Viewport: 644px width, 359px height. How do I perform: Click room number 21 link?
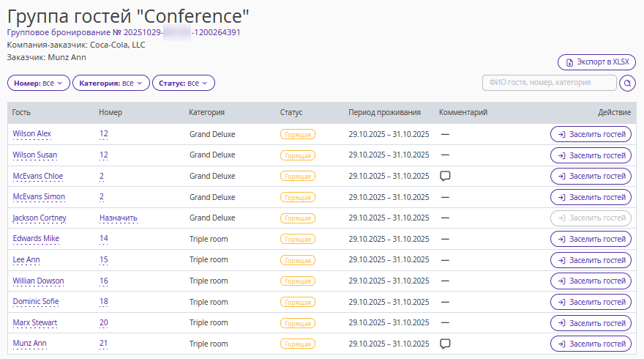click(x=104, y=344)
